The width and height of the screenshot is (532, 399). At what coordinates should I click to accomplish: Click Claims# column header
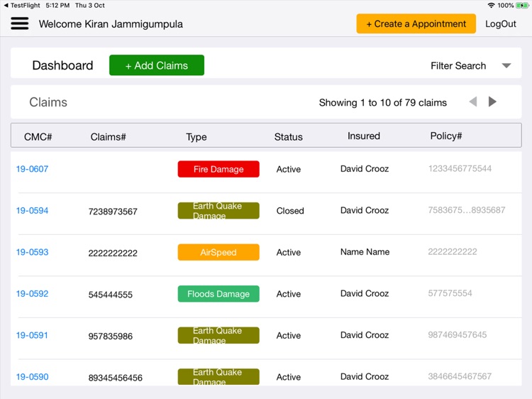tap(109, 137)
